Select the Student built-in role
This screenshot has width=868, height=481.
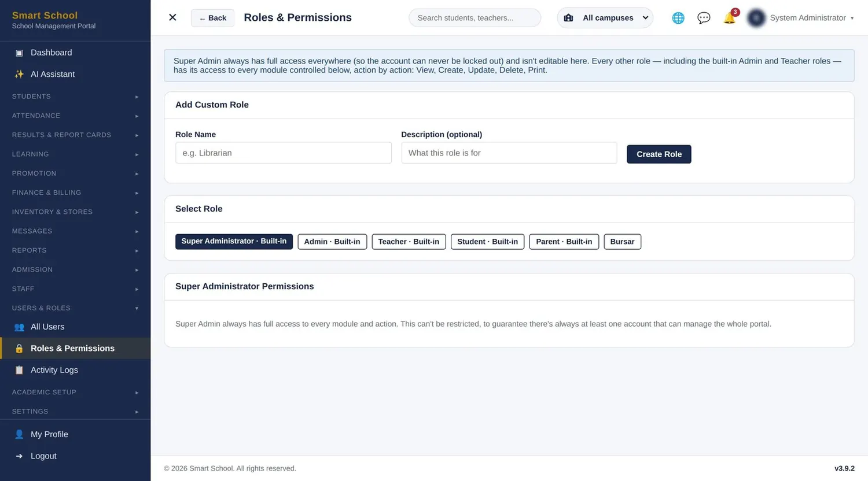[x=487, y=242]
